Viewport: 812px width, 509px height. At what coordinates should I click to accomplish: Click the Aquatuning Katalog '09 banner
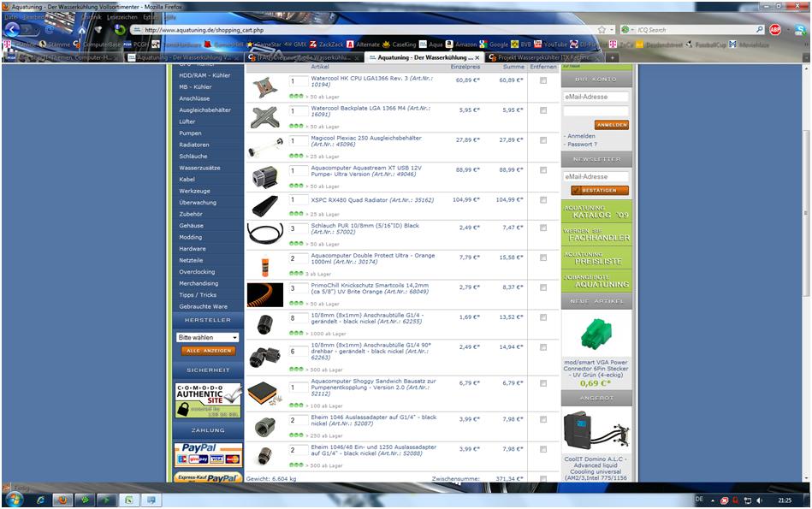(596, 212)
